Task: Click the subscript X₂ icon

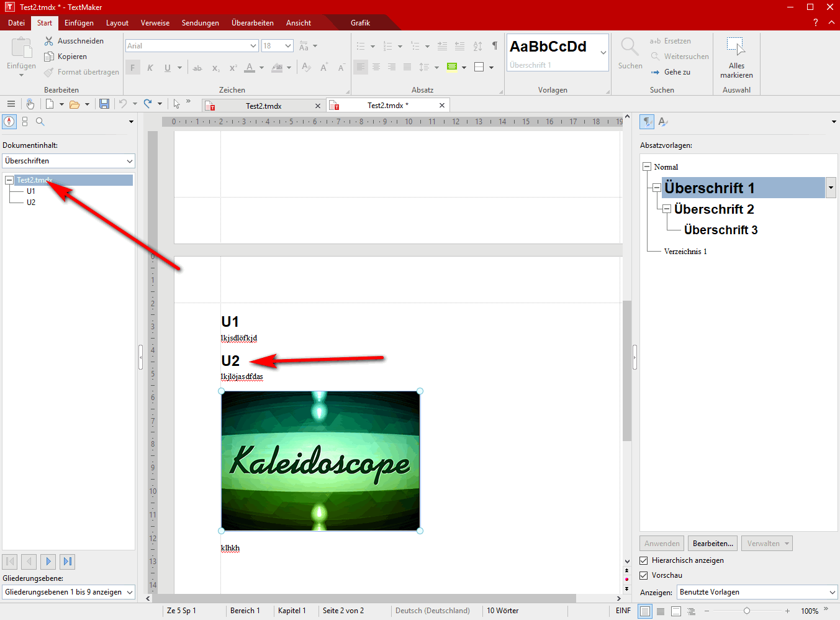Action: point(215,68)
